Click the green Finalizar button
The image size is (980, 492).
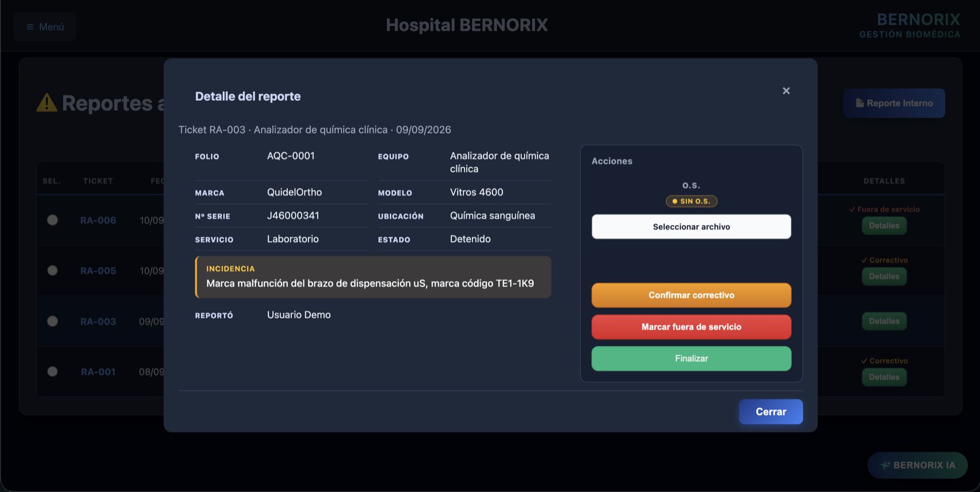click(x=691, y=359)
